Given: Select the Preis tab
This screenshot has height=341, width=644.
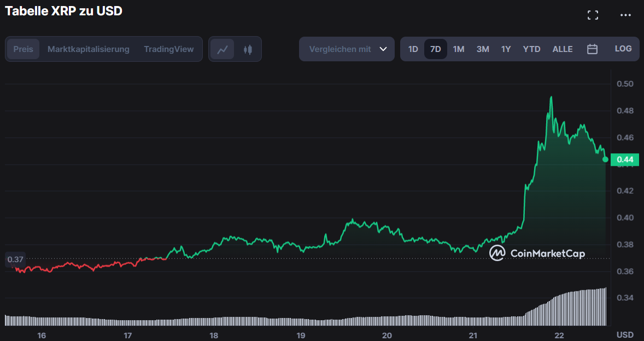Looking at the screenshot, I should 23,49.
